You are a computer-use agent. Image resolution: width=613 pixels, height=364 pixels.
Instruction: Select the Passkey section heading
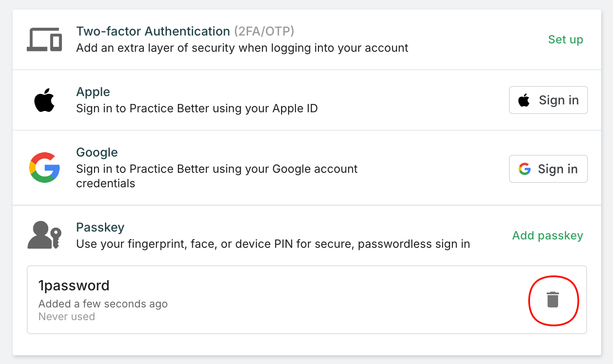click(100, 228)
